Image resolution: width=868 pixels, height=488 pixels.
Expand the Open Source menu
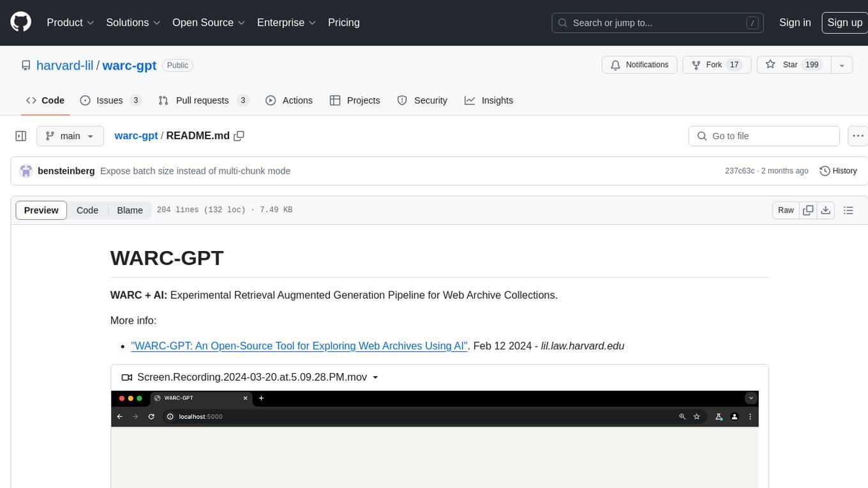tap(209, 22)
